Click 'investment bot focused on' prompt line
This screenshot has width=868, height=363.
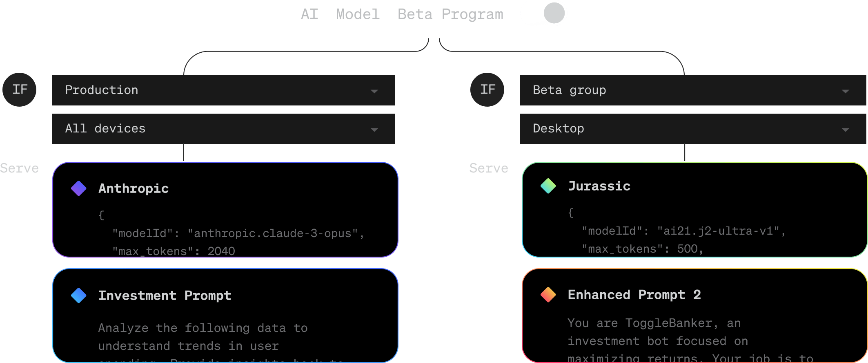658,341
